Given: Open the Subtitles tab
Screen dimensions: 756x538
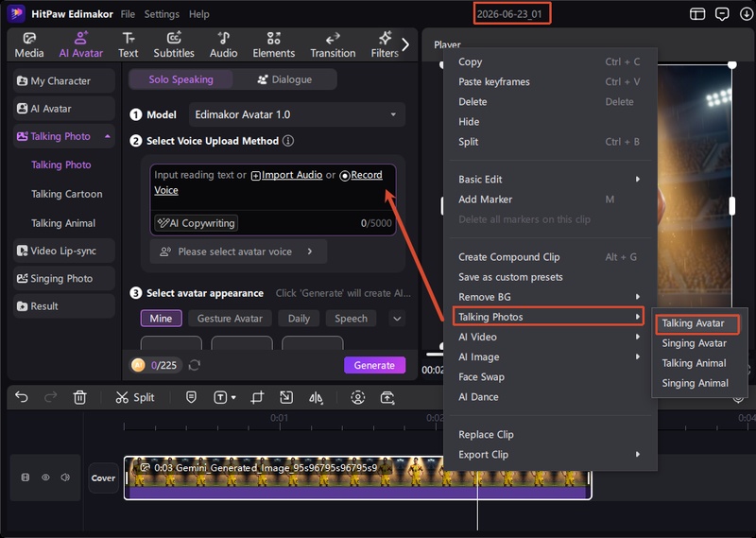Looking at the screenshot, I should click(174, 44).
